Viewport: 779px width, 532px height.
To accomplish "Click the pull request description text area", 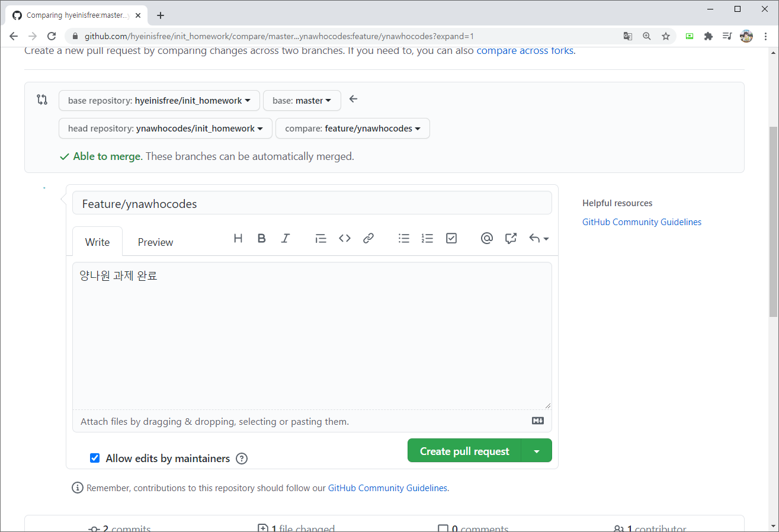I will pyautogui.click(x=312, y=336).
